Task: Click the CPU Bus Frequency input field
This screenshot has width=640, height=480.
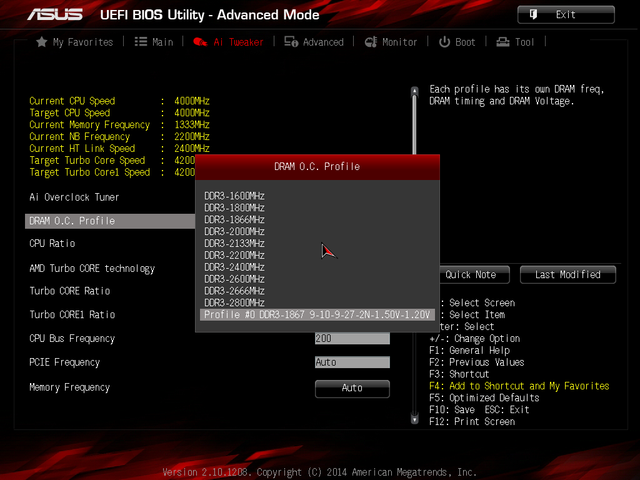Action: pos(352,338)
